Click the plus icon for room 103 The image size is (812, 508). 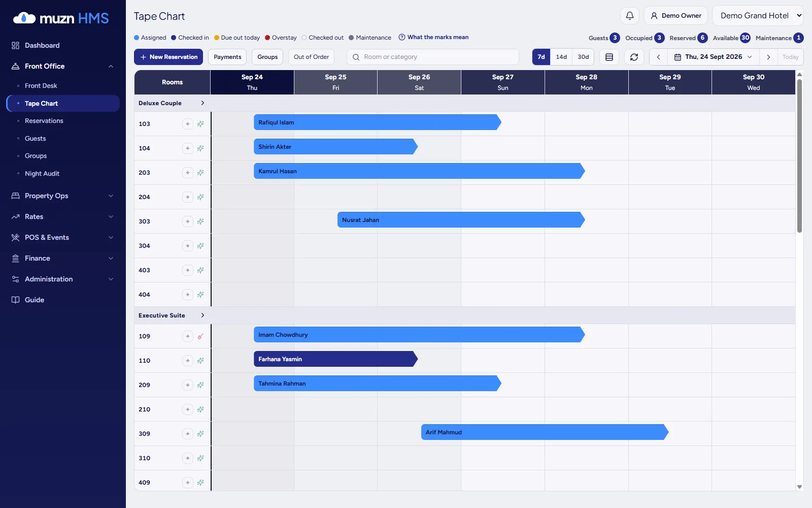188,124
